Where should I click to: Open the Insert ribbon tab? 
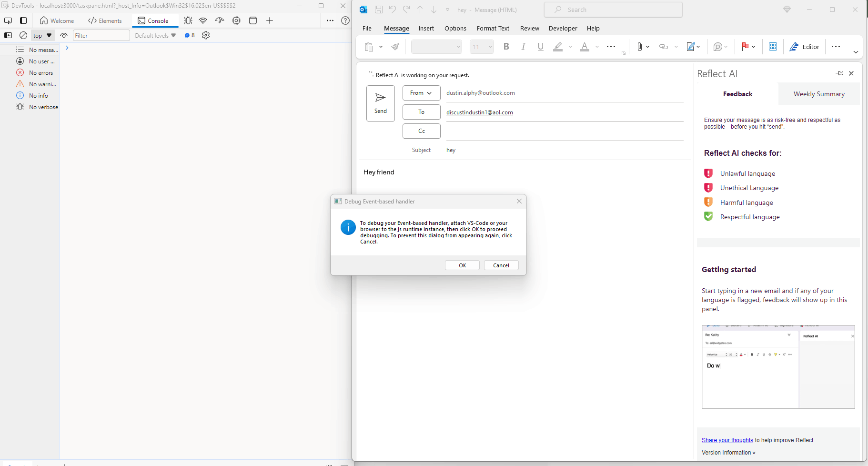[426, 29]
